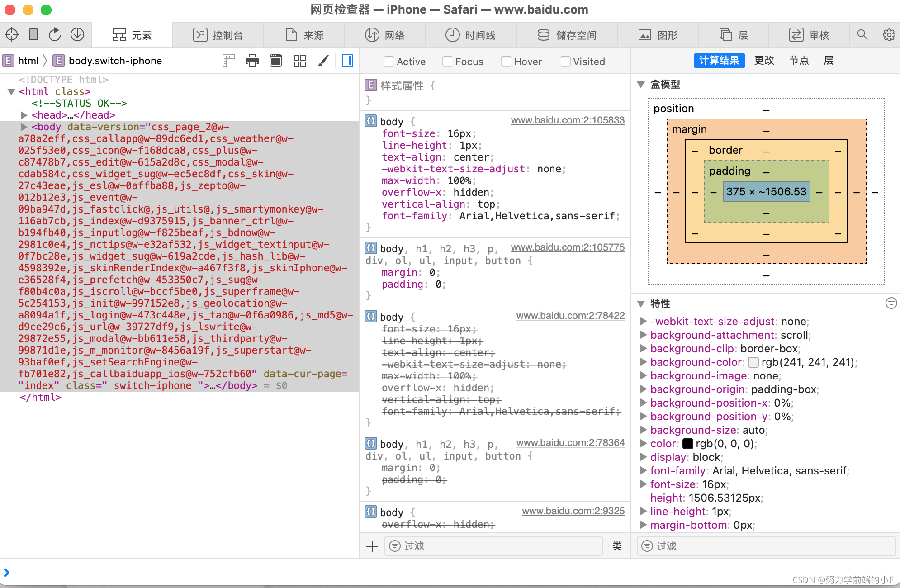Toggle the details sidebar panel icon
This screenshot has width=900, height=588.
347,61
